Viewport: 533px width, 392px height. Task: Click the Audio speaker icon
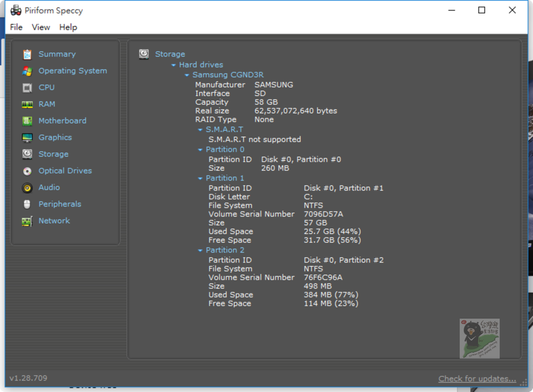point(28,187)
